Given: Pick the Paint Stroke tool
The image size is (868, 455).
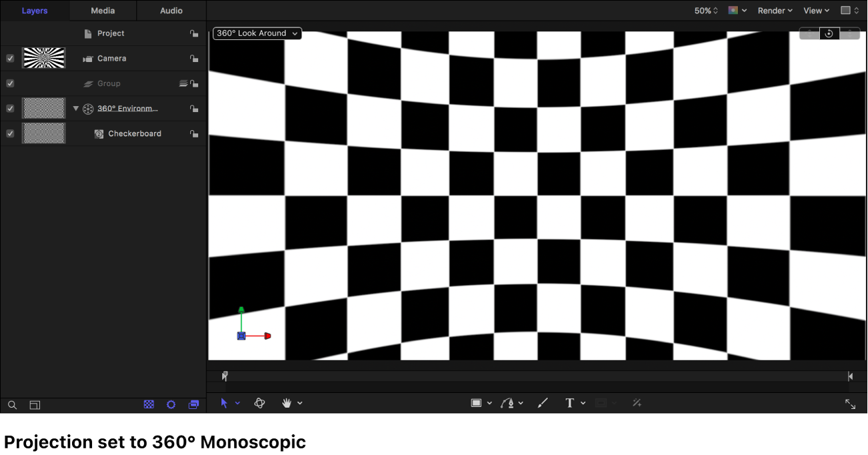Looking at the screenshot, I should pyautogui.click(x=543, y=403).
